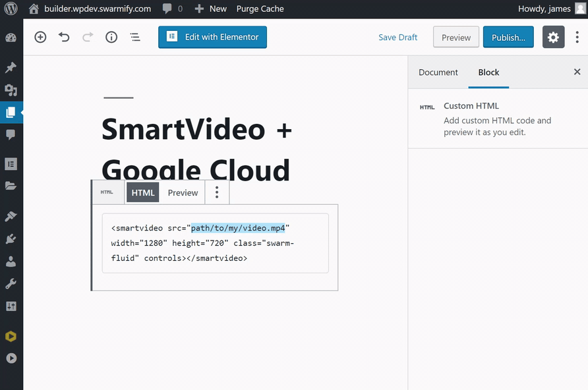Open the Plugins icon in sidebar

click(x=11, y=238)
